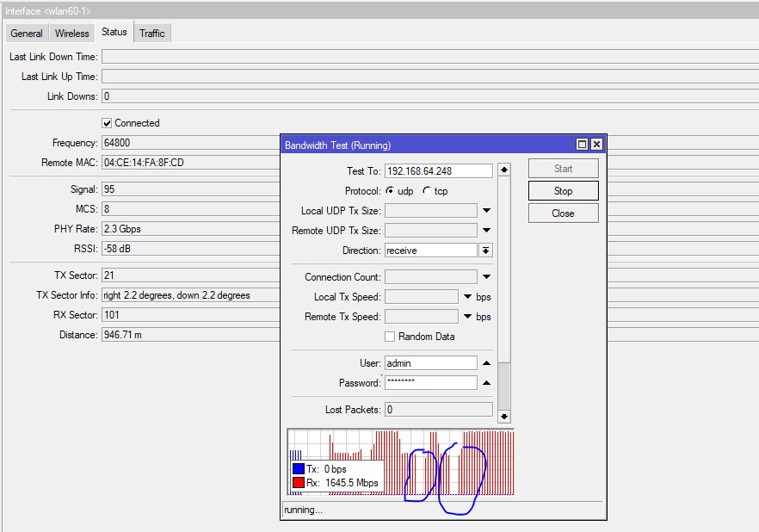Click the scrollbar up arrow in Bandwidth Test

(504, 170)
